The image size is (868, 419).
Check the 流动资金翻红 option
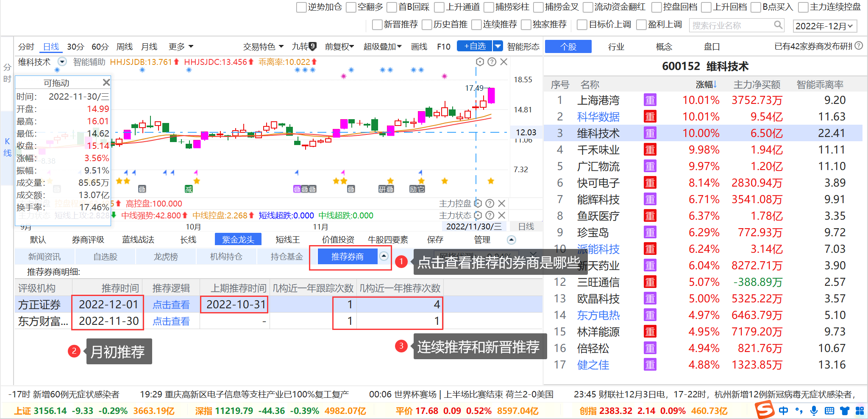[588, 7]
